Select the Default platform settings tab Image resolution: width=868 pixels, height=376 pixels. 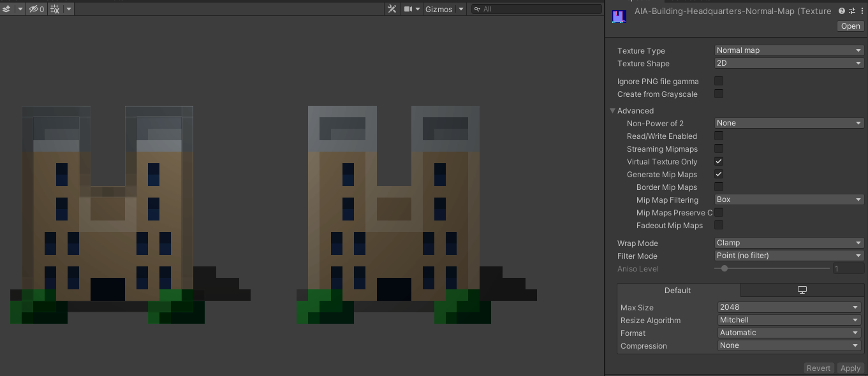click(677, 290)
